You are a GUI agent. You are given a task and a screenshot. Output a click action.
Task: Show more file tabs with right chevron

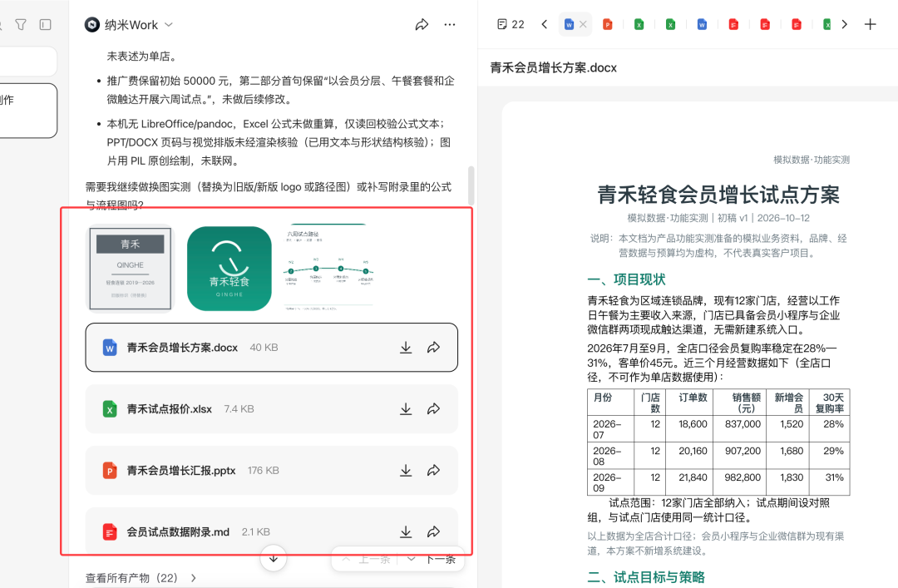point(844,24)
